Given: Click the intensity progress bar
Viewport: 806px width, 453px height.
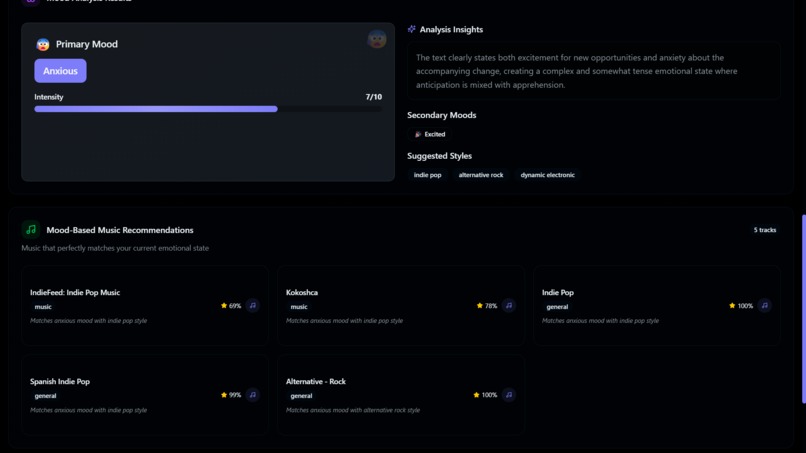Looking at the screenshot, I should point(208,109).
